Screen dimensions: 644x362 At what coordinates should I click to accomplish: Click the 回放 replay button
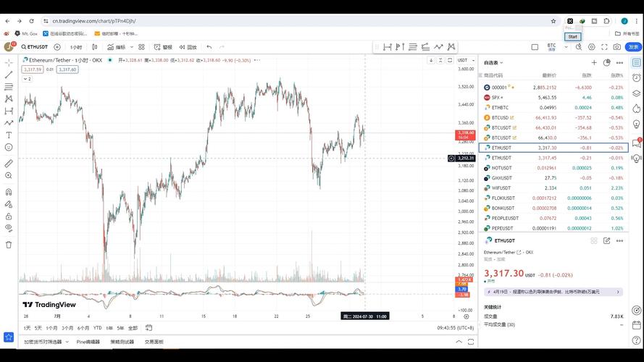click(x=188, y=47)
